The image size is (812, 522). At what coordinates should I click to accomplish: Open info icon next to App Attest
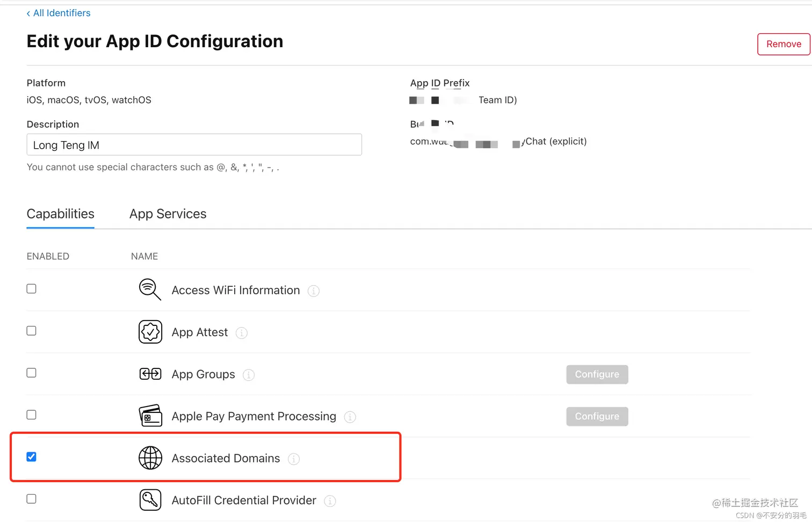[242, 333]
